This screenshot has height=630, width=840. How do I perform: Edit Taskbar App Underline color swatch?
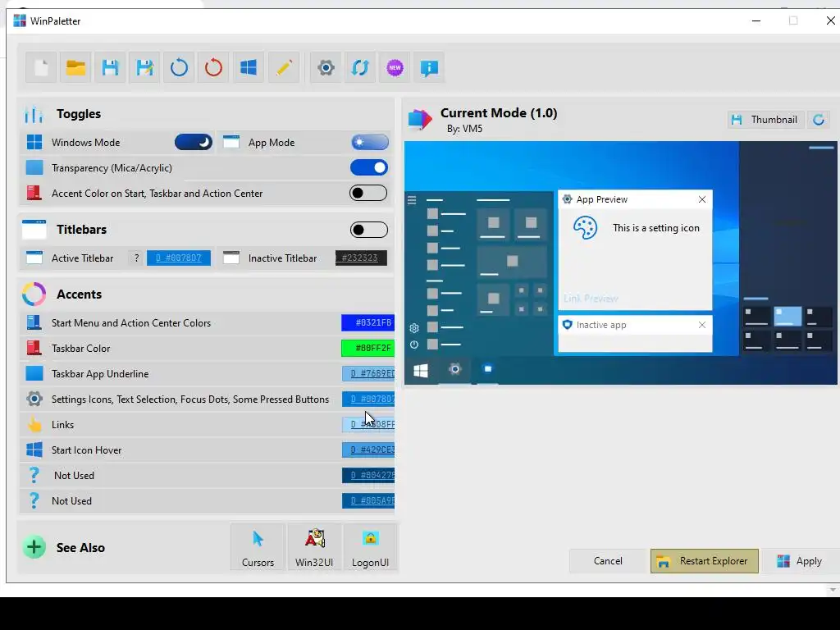368,373
